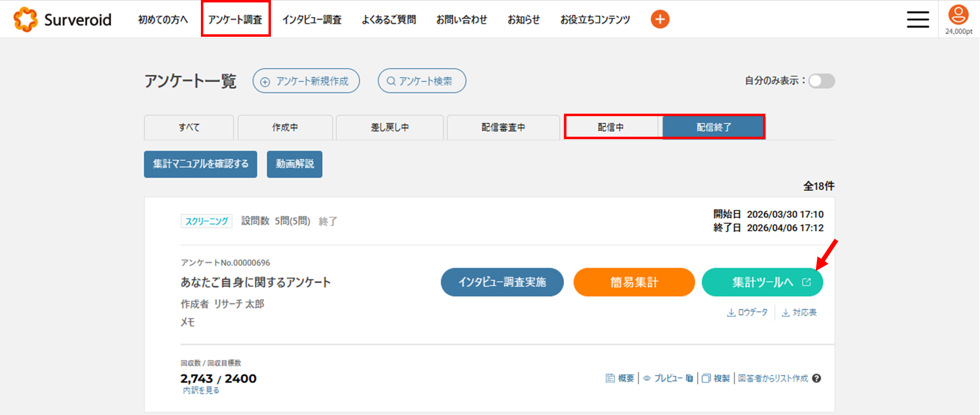Toggle the 自分のみ表示 switch
Image resolution: width=980 pixels, height=415 pixels.
[x=822, y=81]
